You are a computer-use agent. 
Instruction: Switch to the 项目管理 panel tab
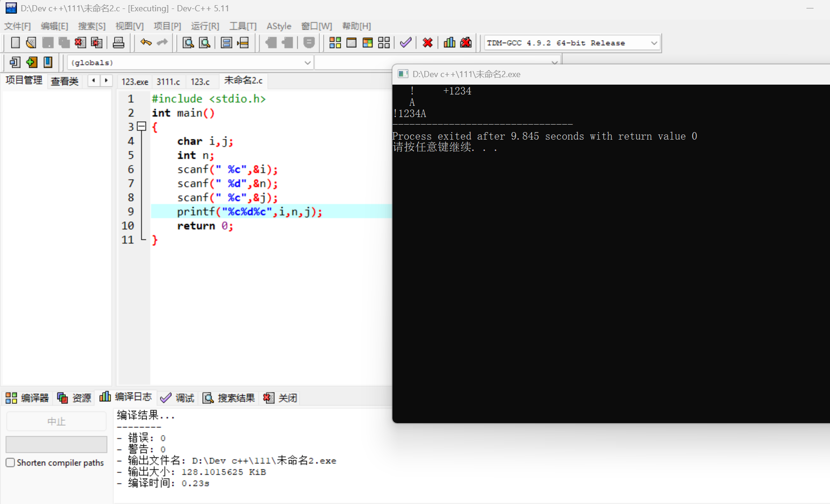click(24, 80)
